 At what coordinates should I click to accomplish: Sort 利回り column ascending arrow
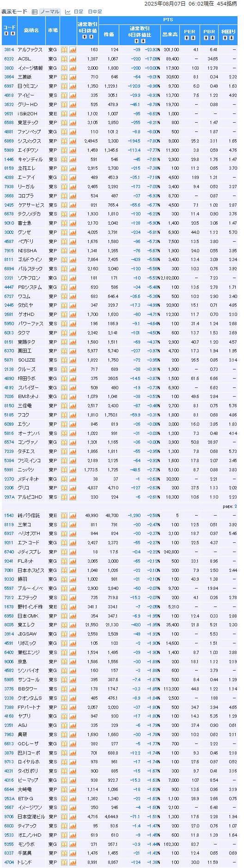point(225,38)
